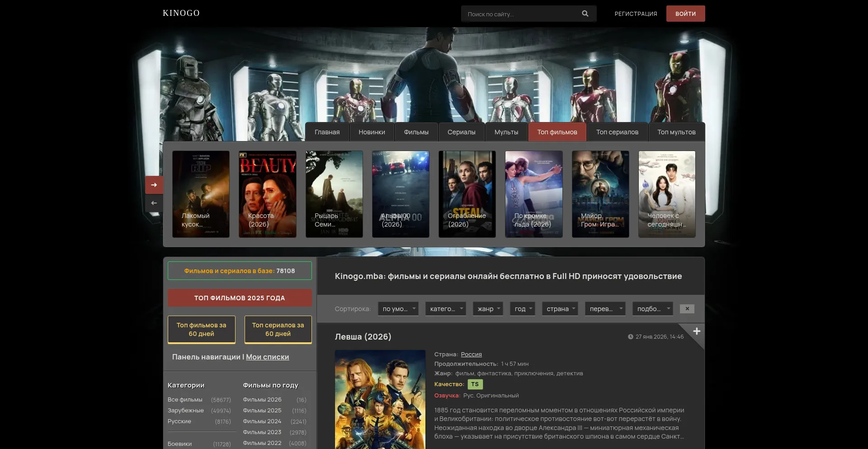This screenshot has height=449, width=868.
Task: Click the carousel next arrow
Action: coord(154,185)
